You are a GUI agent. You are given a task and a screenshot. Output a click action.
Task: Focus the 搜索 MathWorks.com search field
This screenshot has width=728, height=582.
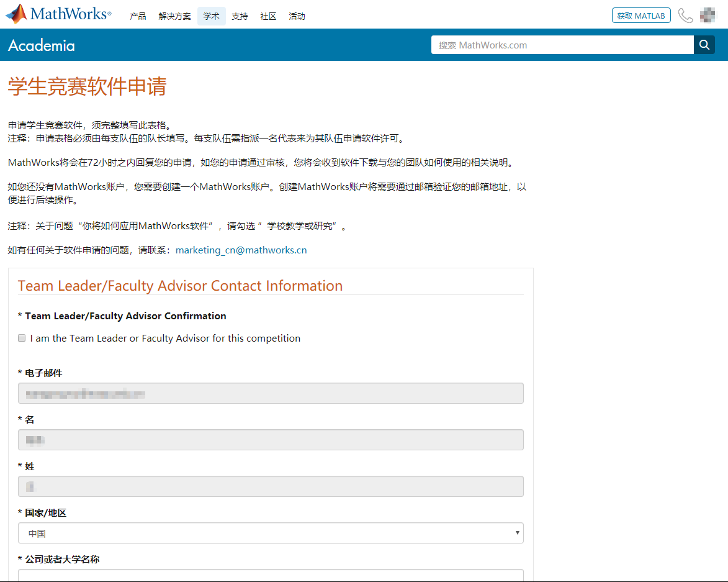pos(562,45)
